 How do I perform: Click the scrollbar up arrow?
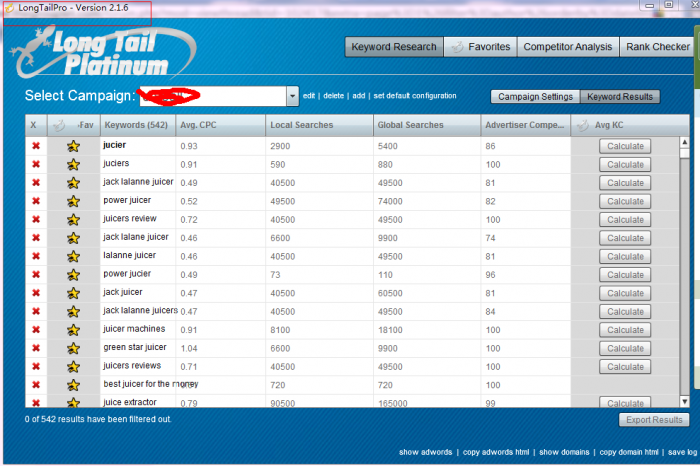point(684,142)
